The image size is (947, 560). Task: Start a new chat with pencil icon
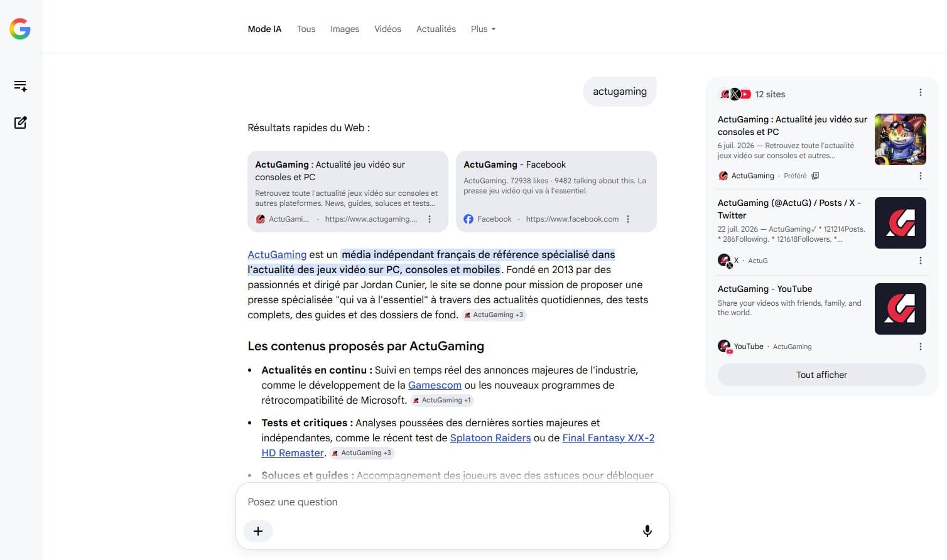point(20,122)
